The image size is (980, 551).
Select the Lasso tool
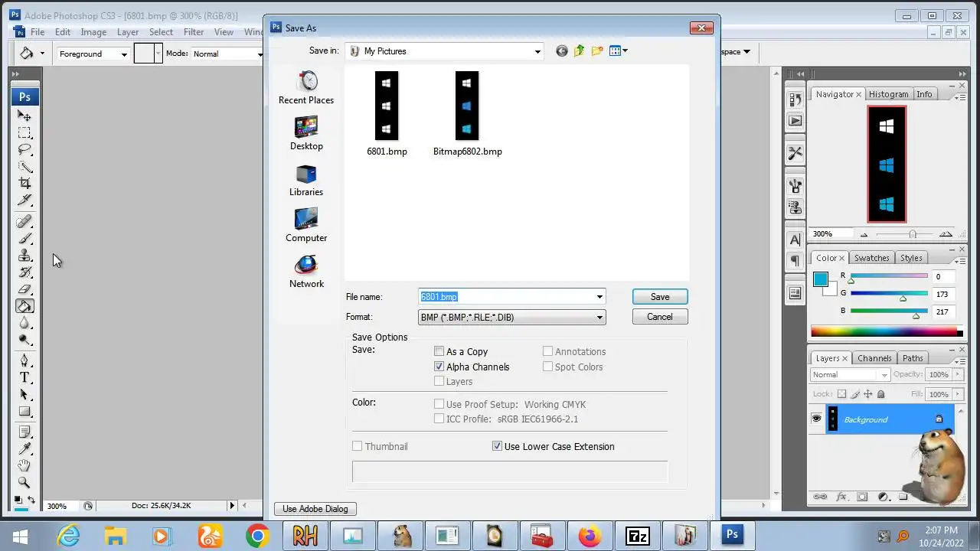click(x=24, y=149)
